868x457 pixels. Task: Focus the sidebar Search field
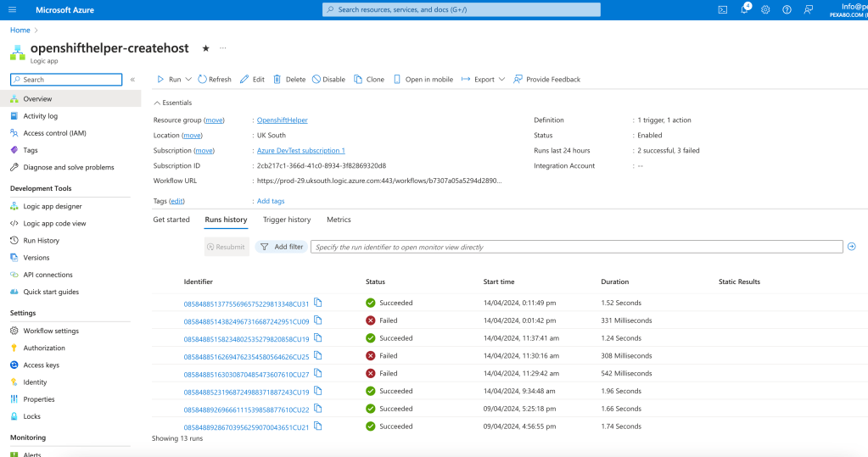(x=66, y=80)
